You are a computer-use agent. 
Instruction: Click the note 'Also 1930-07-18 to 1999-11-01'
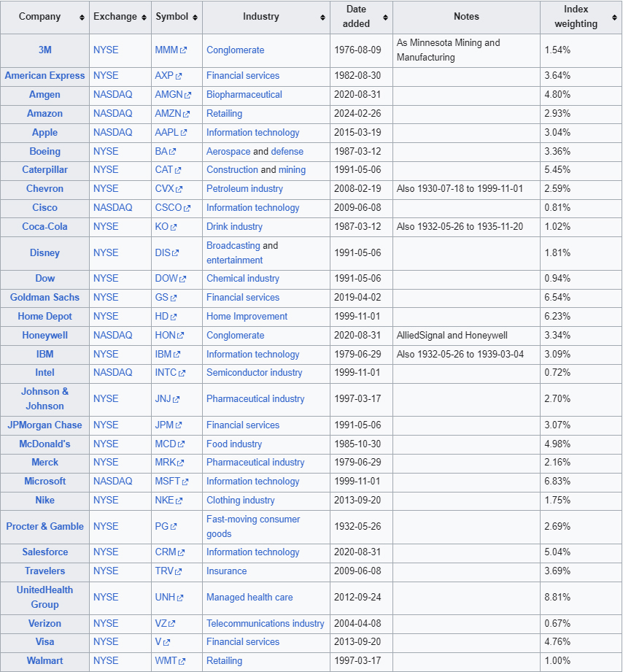pos(460,188)
